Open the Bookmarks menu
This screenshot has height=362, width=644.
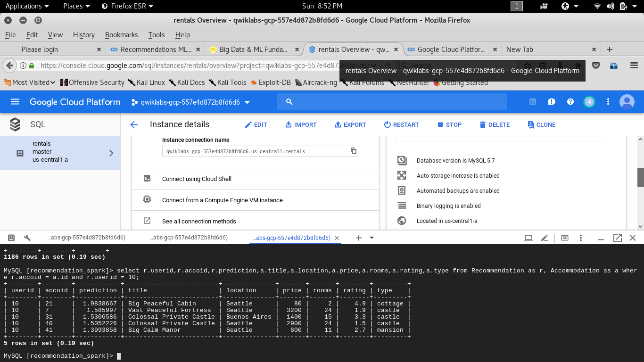[x=121, y=35]
